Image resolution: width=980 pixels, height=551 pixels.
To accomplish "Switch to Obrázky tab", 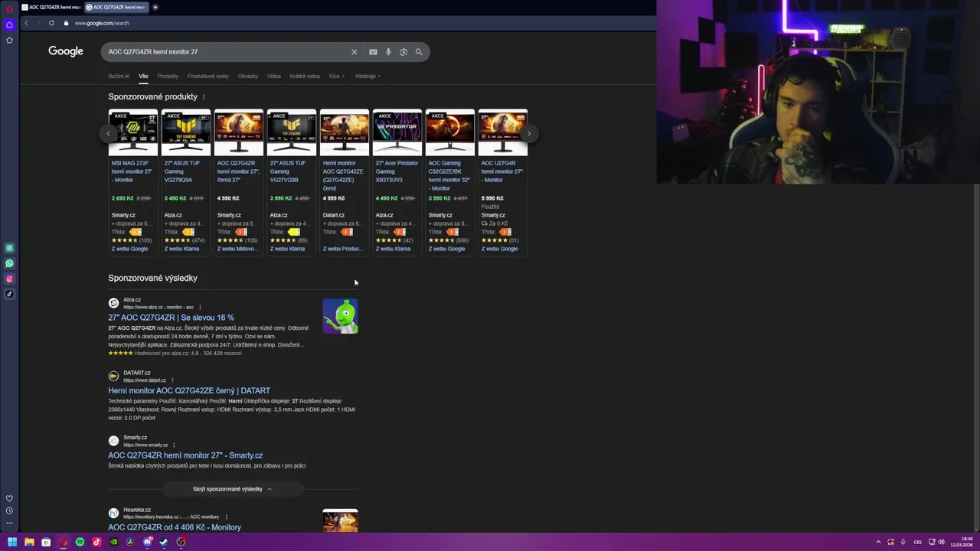I will point(248,76).
